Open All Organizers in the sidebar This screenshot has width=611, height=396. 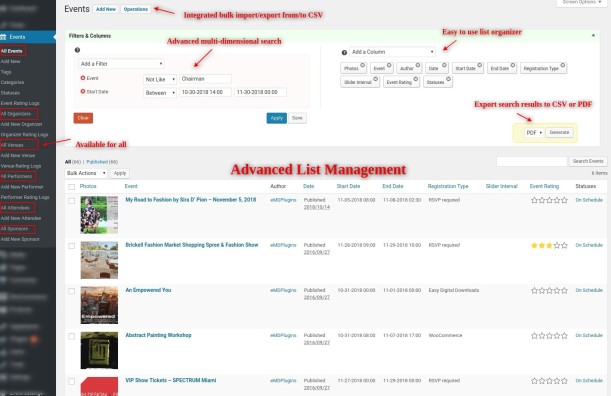tap(16, 114)
